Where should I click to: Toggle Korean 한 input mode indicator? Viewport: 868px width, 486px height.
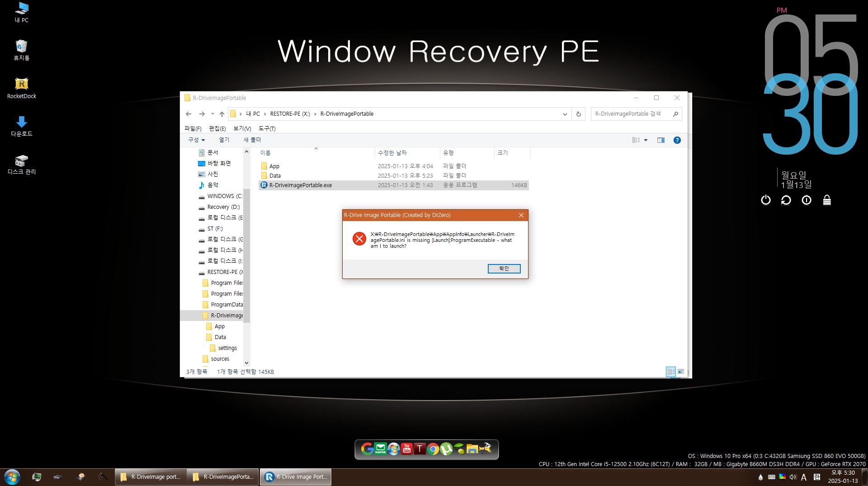point(816,477)
